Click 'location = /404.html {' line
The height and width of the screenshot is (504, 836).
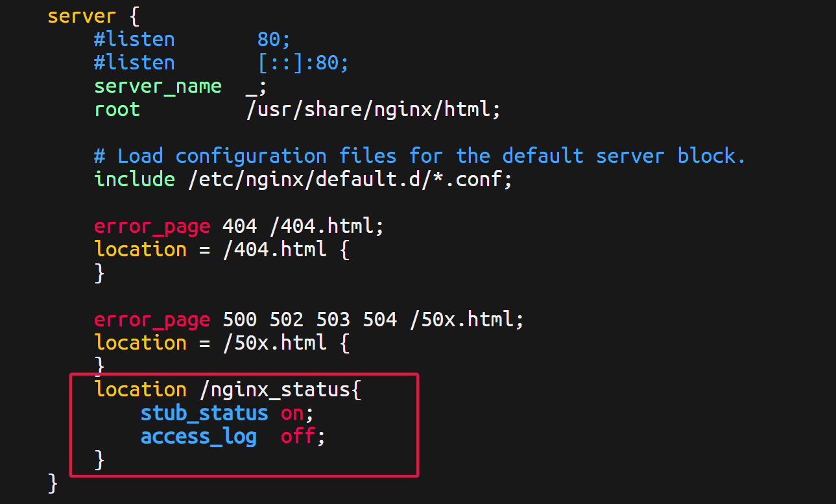[x=222, y=250]
